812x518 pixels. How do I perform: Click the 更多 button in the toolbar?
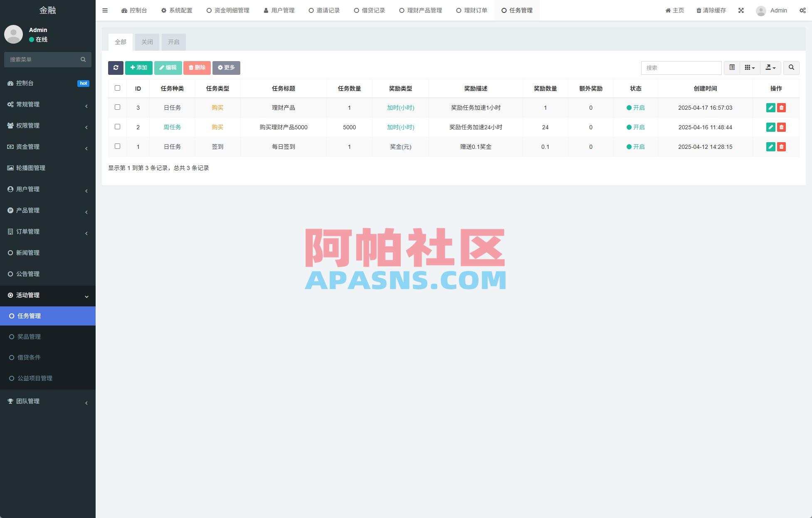coord(226,67)
